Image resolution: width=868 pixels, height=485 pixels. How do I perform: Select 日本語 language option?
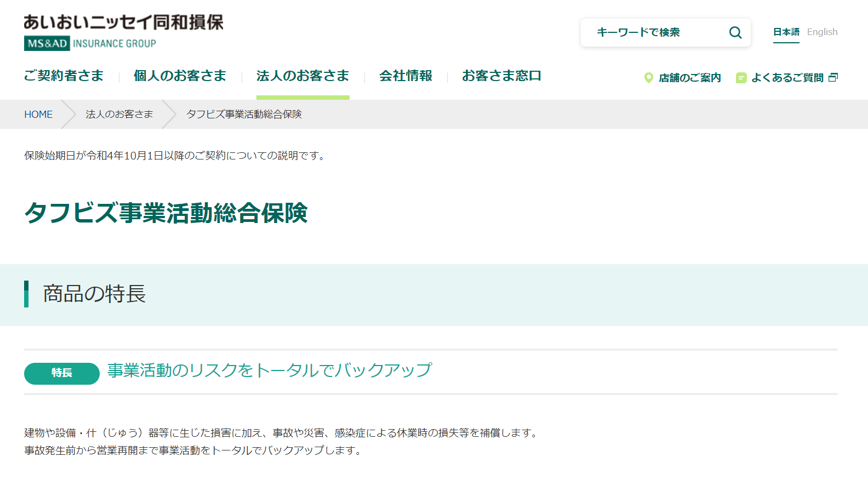point(786,32)
